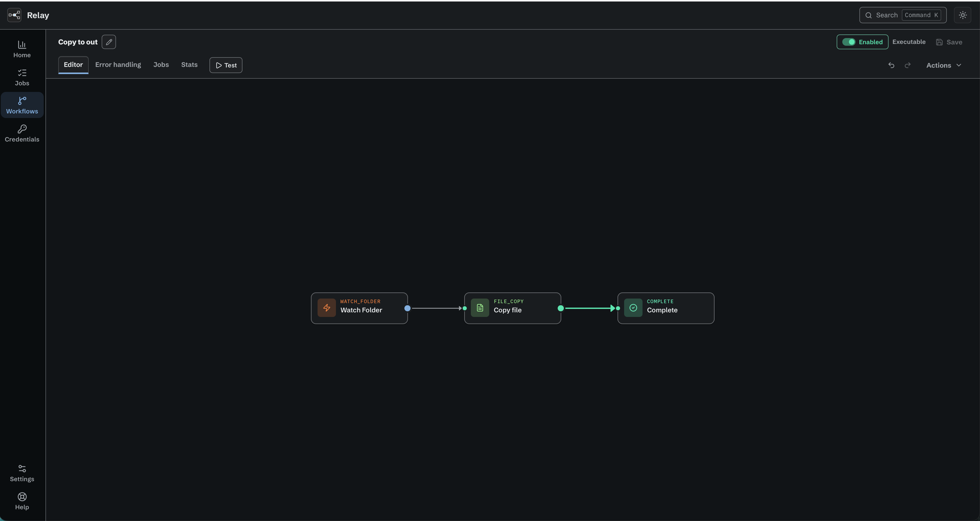Open Settings in the sidebar
Screen dimensions: 980x521
[22, 473]
